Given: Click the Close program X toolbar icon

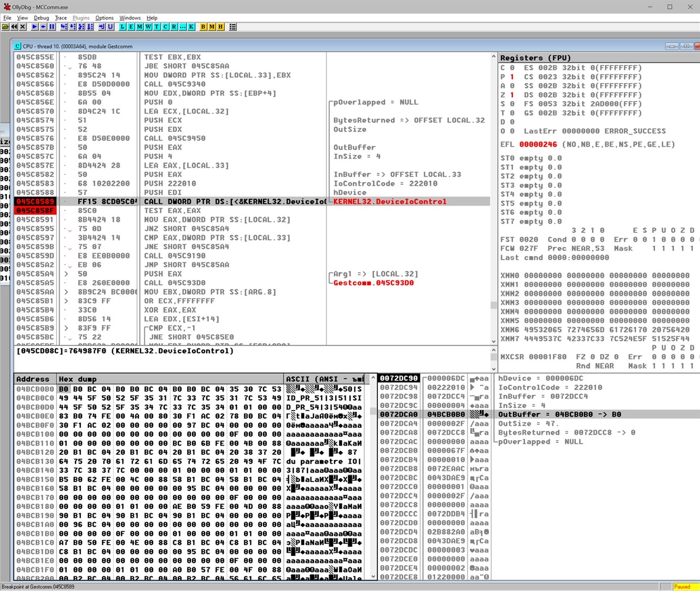Looking at the screenshot, I should 22,27.
